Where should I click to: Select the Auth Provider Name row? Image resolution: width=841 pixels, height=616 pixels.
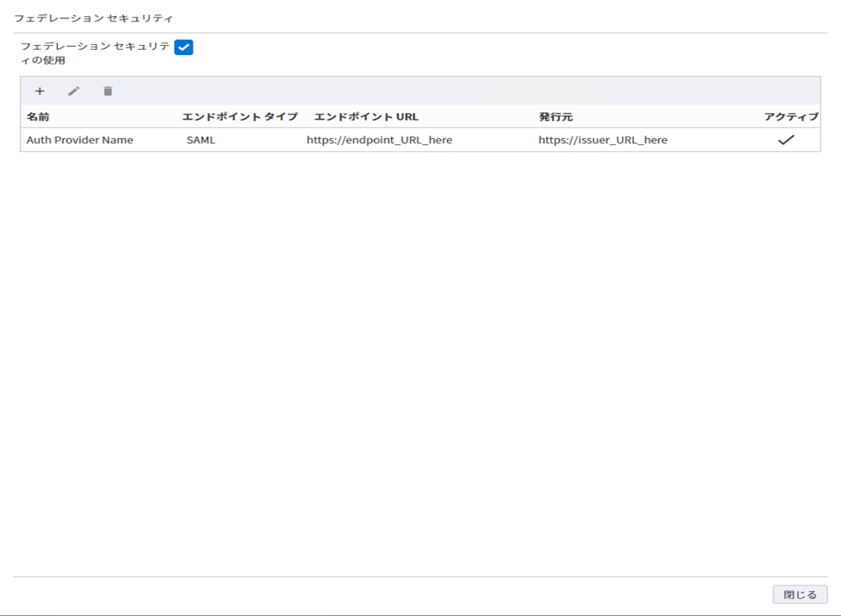pos(79,140)
